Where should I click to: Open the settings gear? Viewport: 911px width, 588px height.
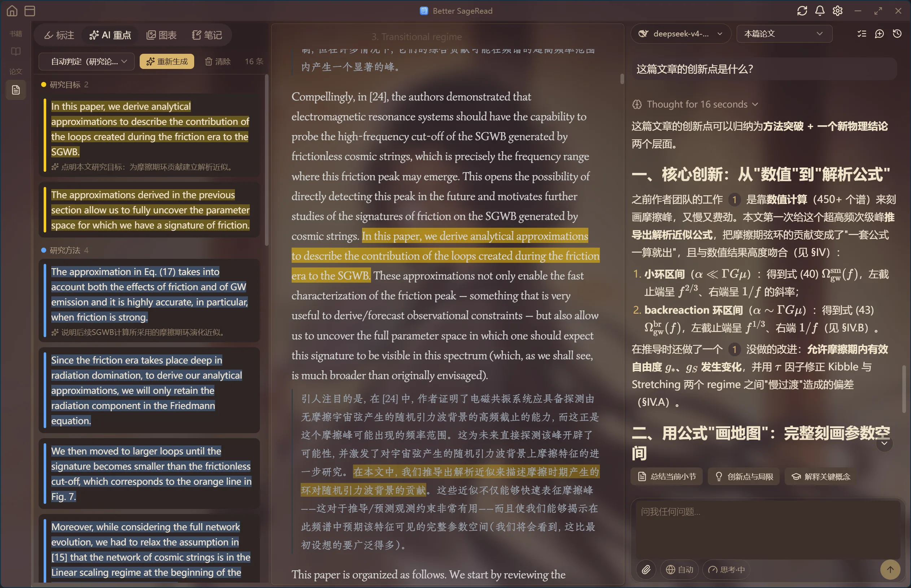click(838, 11)
